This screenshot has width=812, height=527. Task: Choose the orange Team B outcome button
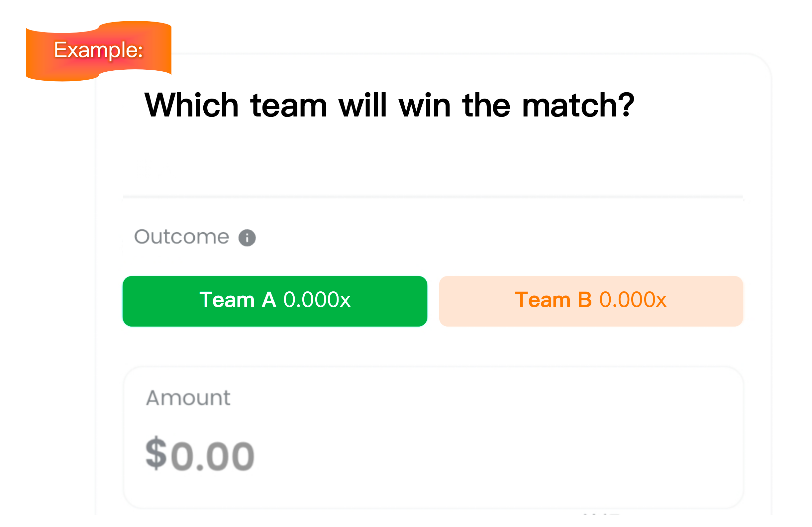point(591,301)
